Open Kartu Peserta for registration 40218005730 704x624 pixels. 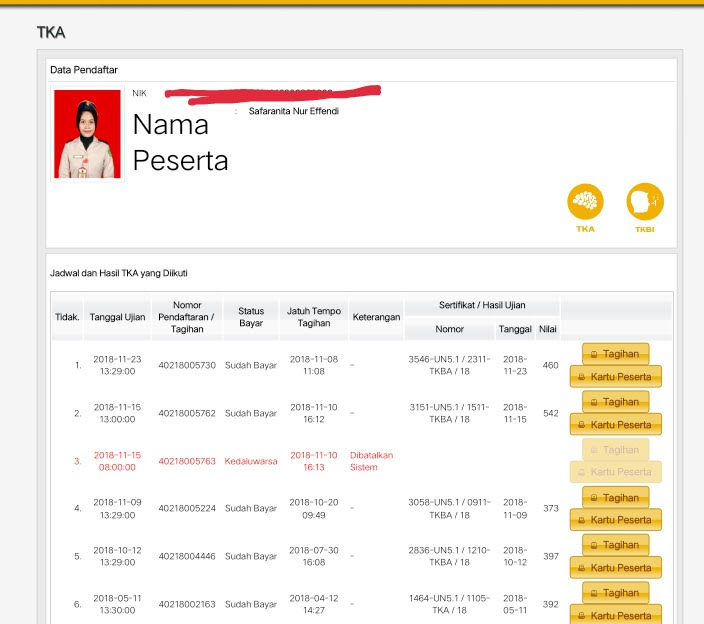[616, 377]
